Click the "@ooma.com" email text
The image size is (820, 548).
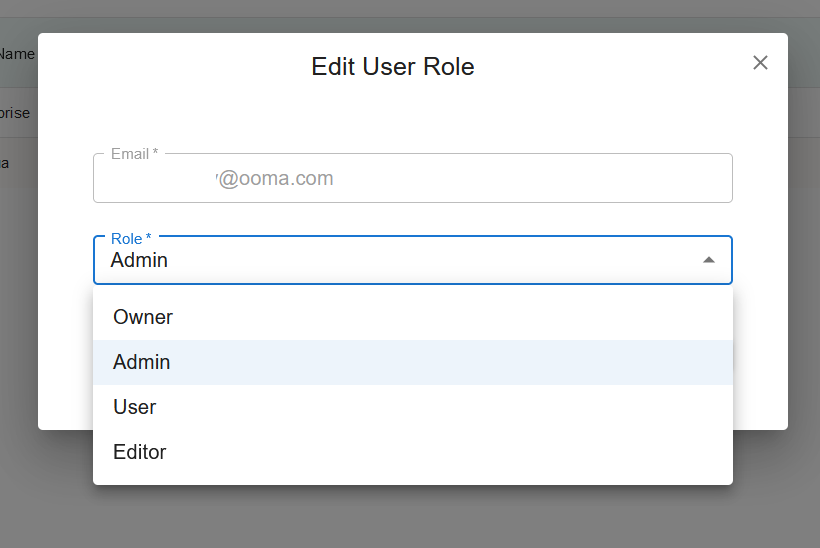pos(275,179)
